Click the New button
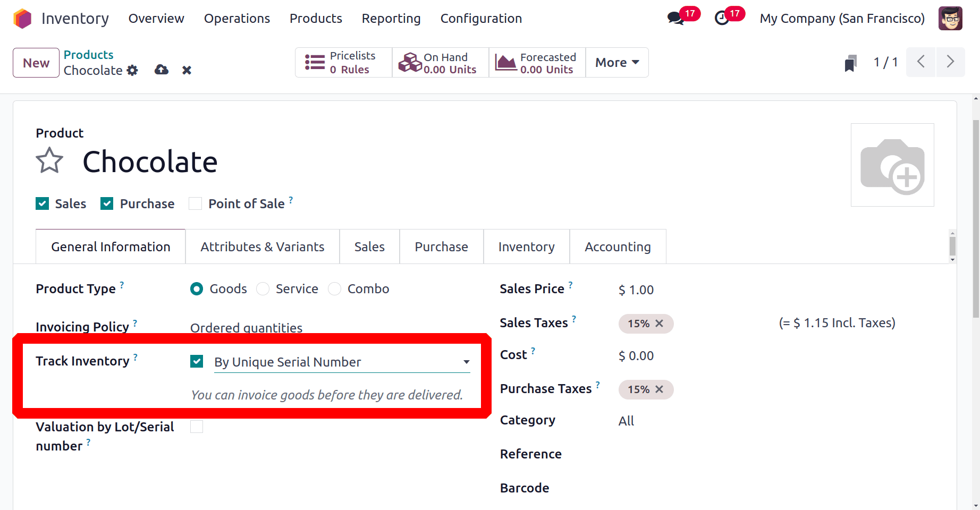 click(36, 63)
